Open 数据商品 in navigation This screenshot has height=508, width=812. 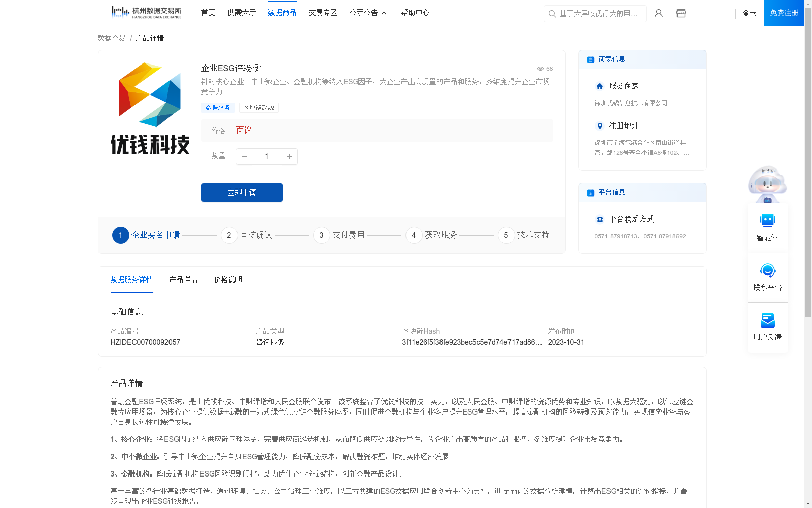click(282, 13)
